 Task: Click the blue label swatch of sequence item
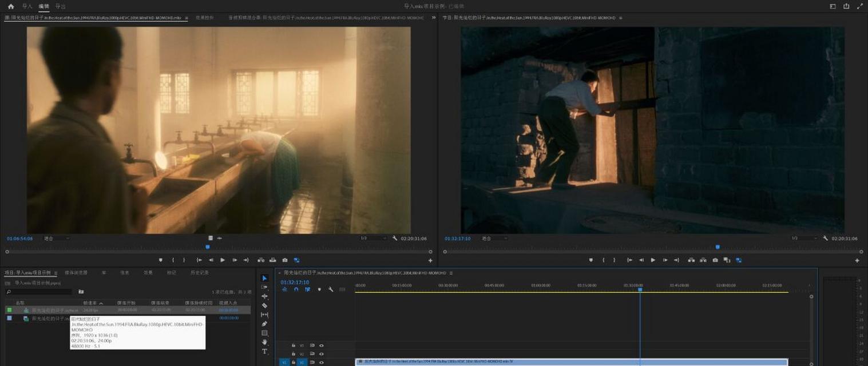(9, 318)
